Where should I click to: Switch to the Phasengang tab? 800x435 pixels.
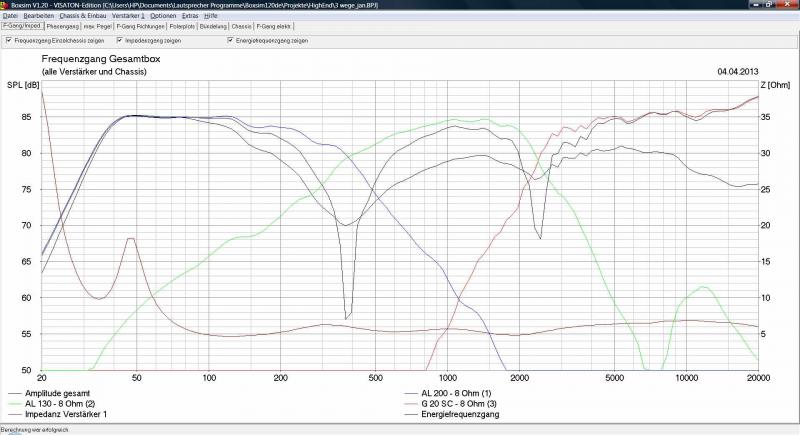click(64, 26)
